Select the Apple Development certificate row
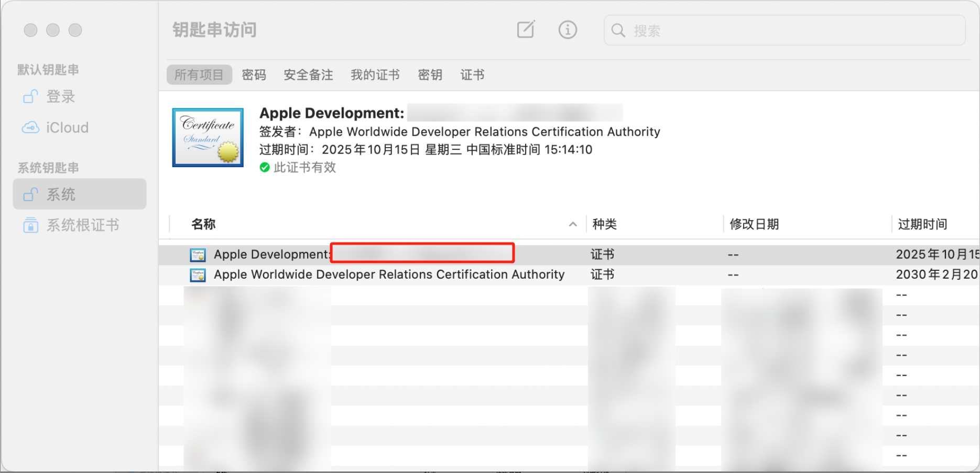 point(569,255)
